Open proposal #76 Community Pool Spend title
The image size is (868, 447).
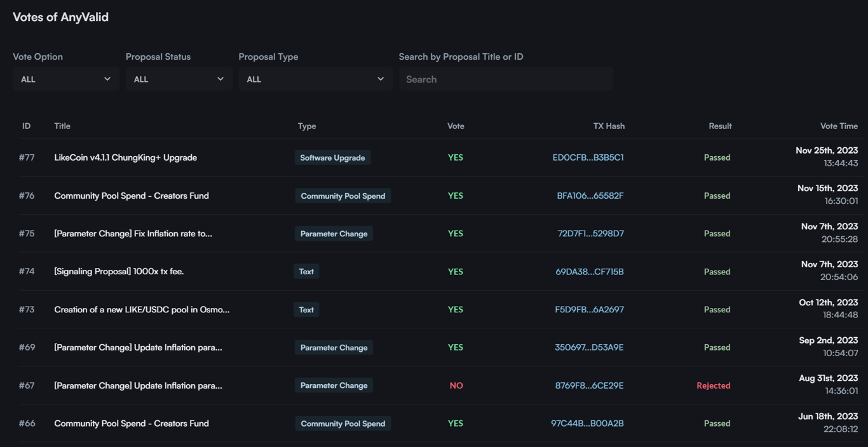(132, 196)
